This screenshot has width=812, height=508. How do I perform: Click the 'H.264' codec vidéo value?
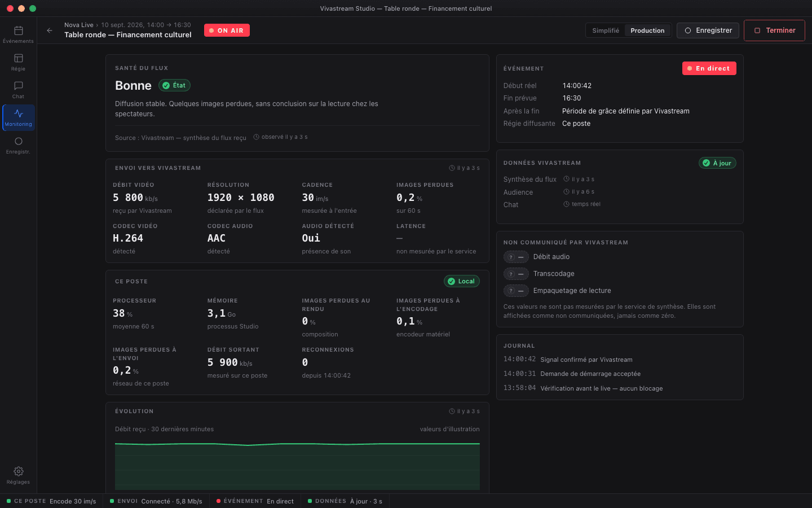click(x=128, y=238)
